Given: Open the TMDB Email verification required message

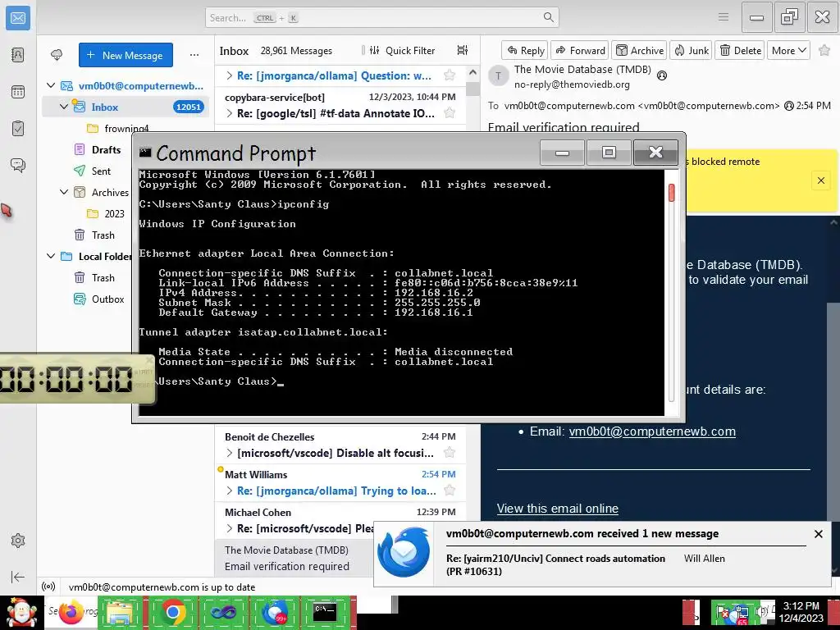Looking at the screenshot, I should click(x=294, y=558).
